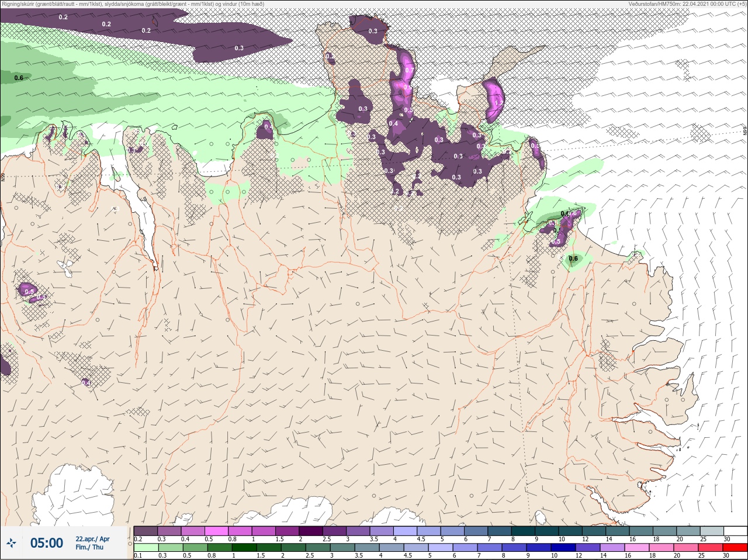
Task: Select the light pink legend swatch at 16
Action: point(636,547)
